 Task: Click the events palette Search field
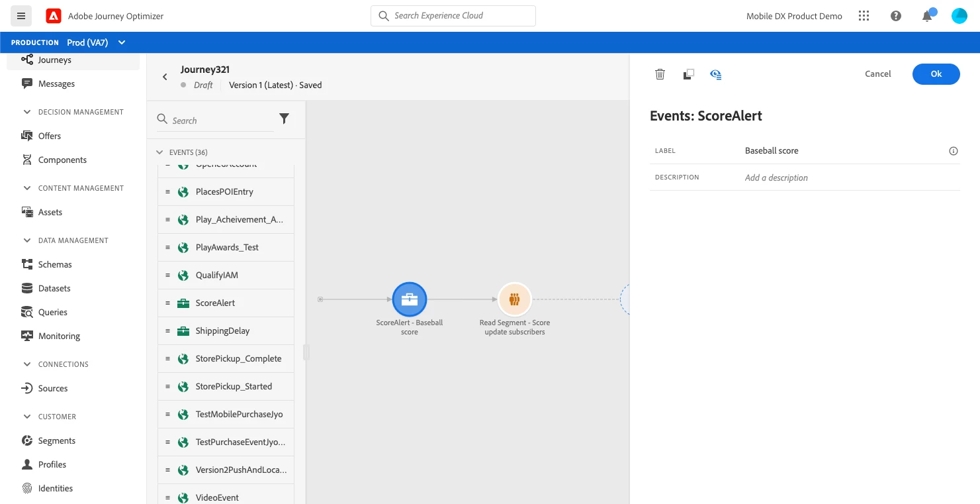[x=215, y=121]
